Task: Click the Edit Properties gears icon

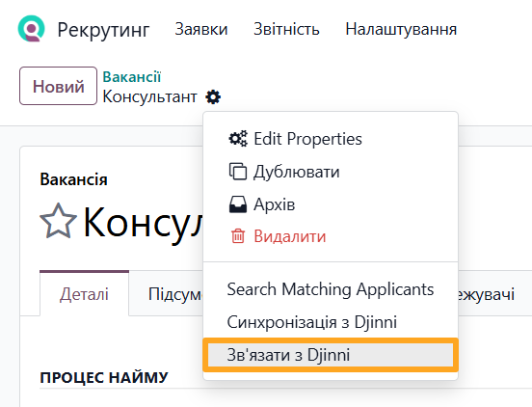Action: click(x=238, y=139)
